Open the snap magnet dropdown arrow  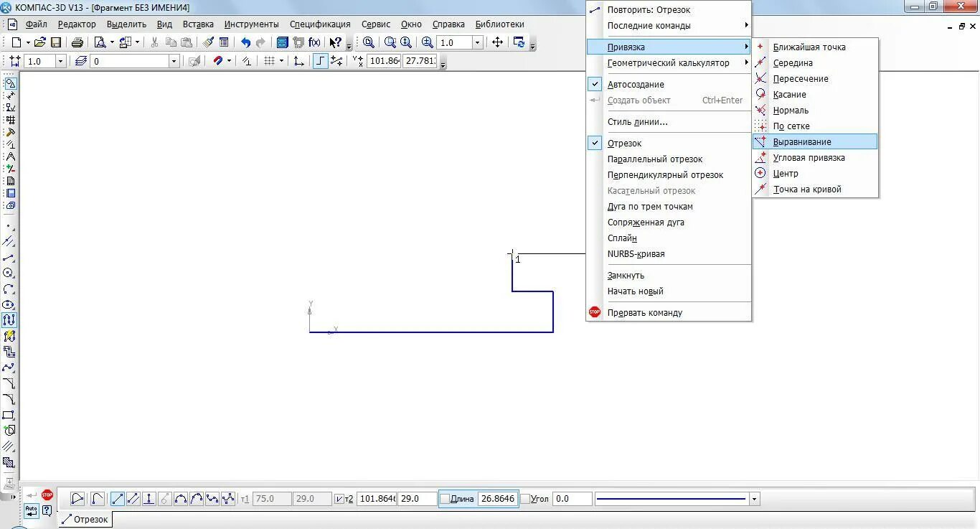[x=230, y=61]
